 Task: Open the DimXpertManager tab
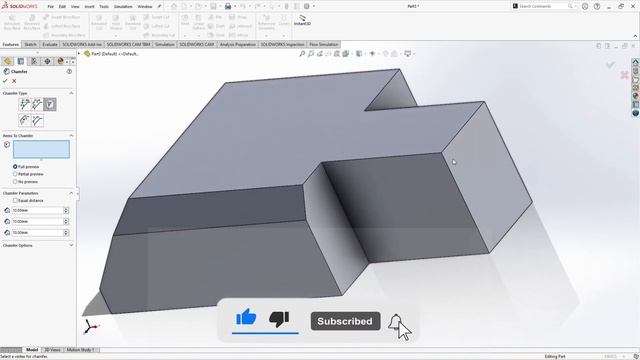click(47, 61)
